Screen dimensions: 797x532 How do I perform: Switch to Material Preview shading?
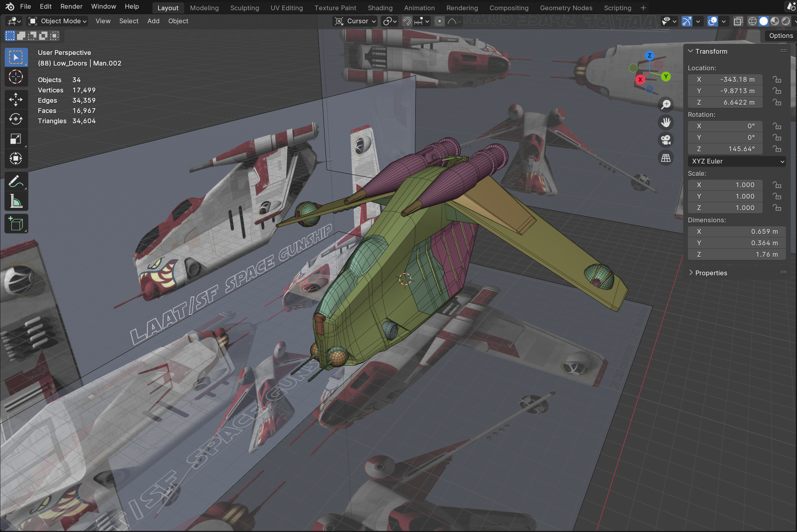coord(774,21)
